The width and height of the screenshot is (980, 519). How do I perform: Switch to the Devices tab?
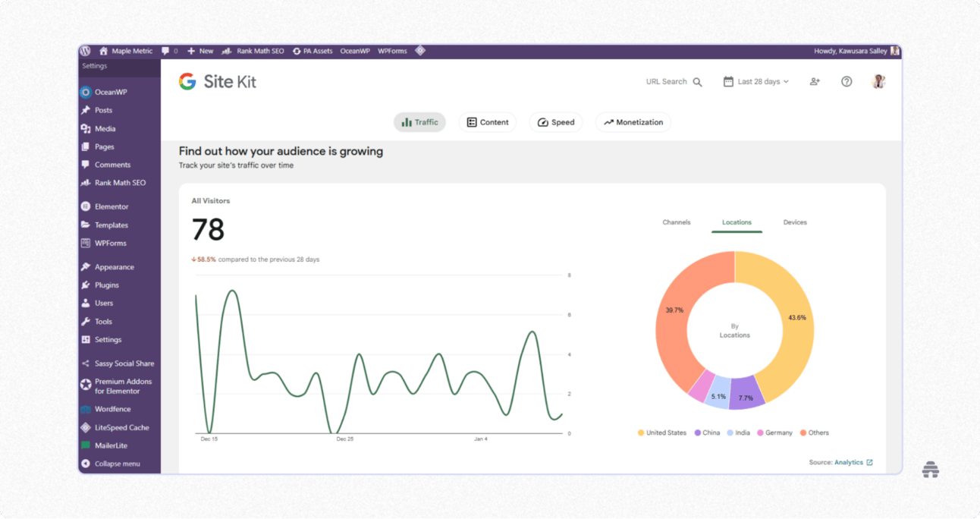[794, 222]
